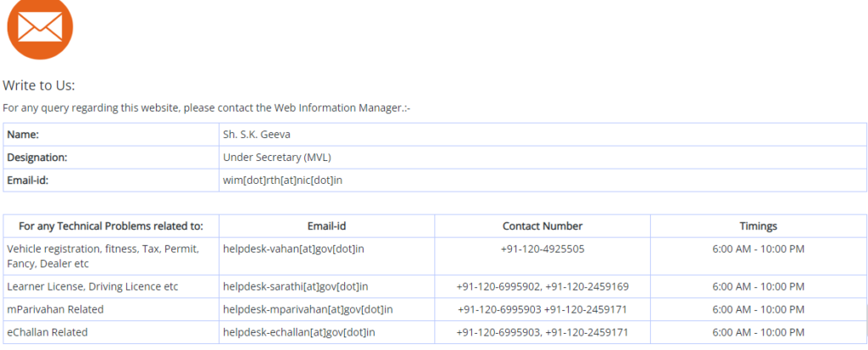Click the helpdesk-mparivahan email address

pyautogui.click(x=308, y=309)
